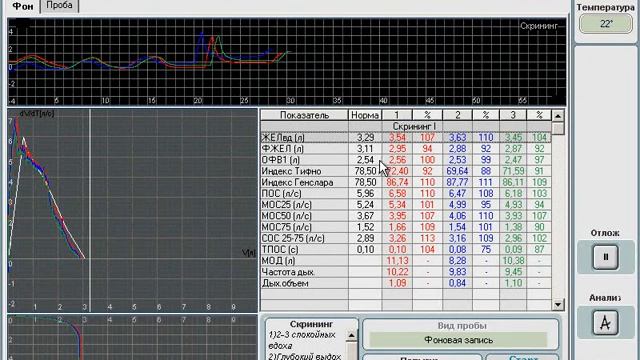
Task: Open the Проба tab
Action: tap(59, 6)
